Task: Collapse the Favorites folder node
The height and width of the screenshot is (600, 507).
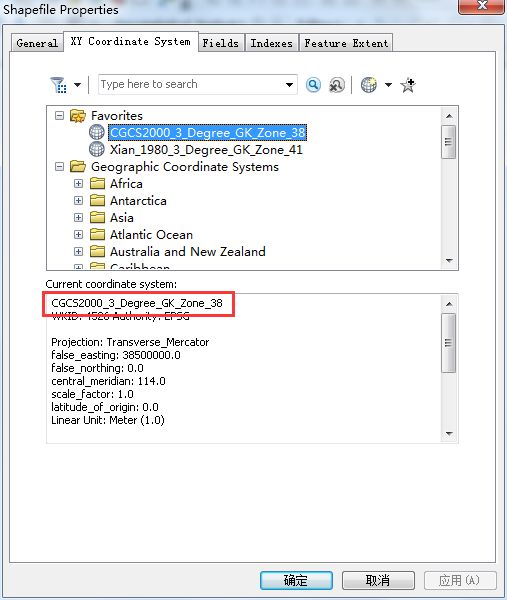Action: click(x=59, y=115)
